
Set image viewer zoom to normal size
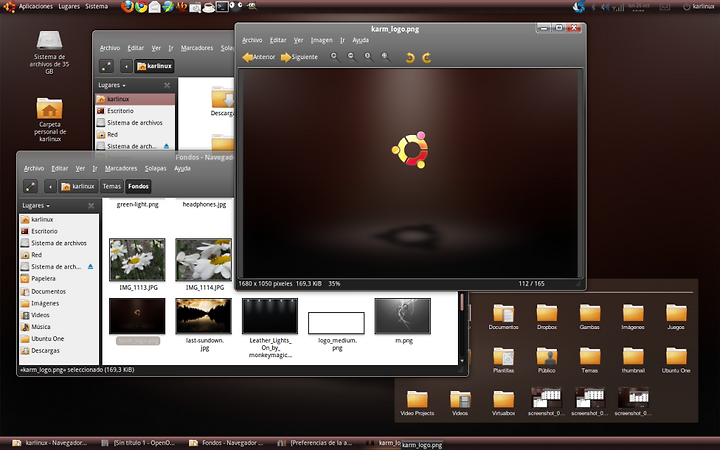coord(368,57)
